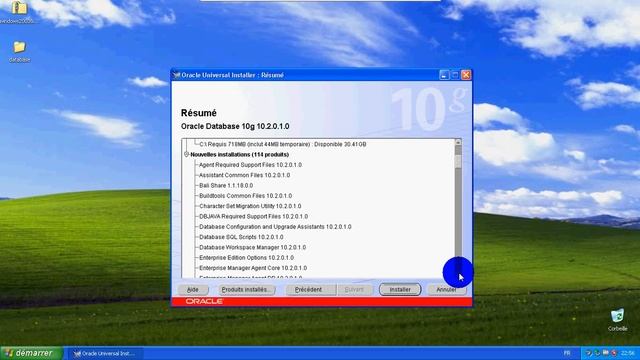Collapse the Nouvelles installations tree node
Image resolution: width=640 pixels, height=360 pixels.
pyautogui.click(x=186, y=154)
